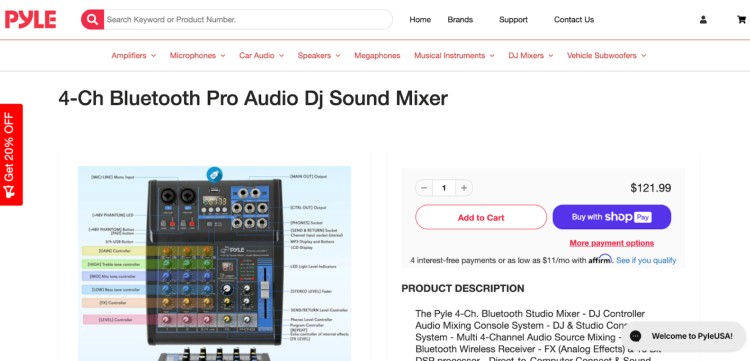Open More payment options link
The image size is (750, 361).
click(x=611, y=243)
